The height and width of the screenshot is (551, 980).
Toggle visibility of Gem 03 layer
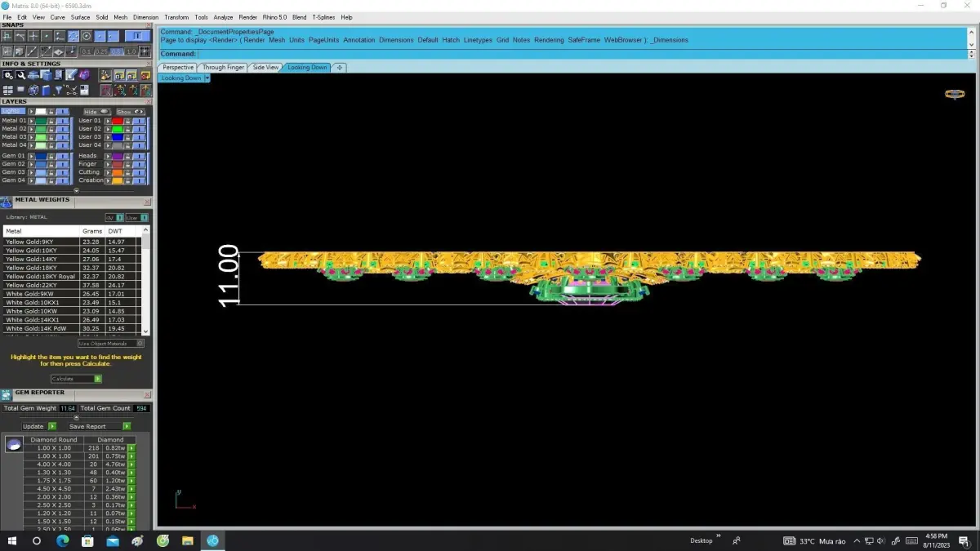[63, 172]
